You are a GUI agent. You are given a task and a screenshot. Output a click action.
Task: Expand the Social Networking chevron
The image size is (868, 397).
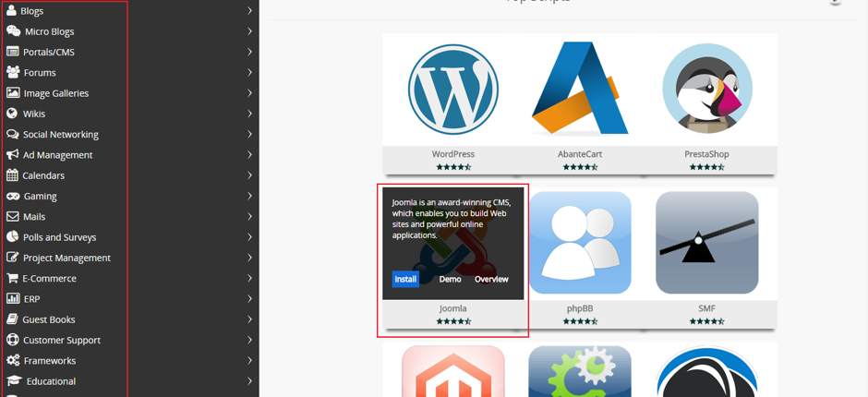[249, 134]
